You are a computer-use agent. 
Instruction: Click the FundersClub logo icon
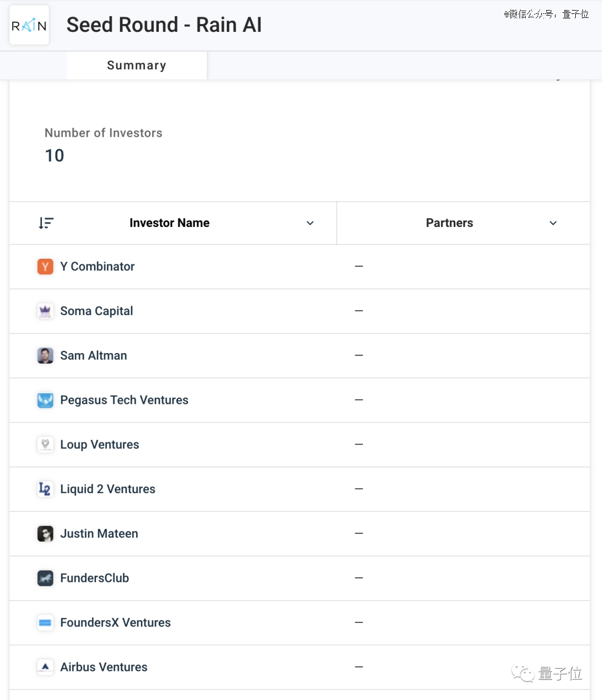pyautogui.click(x=45, y=578)
